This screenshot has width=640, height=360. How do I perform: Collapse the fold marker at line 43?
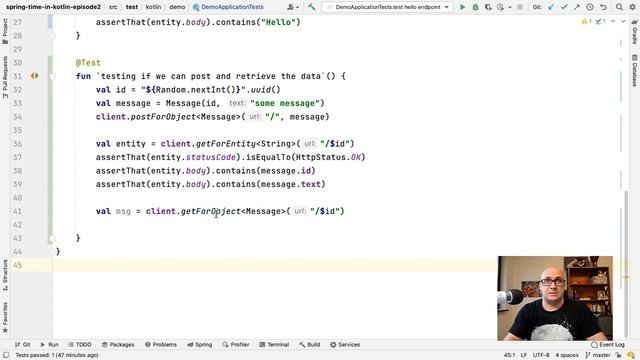tap(52, 238)
